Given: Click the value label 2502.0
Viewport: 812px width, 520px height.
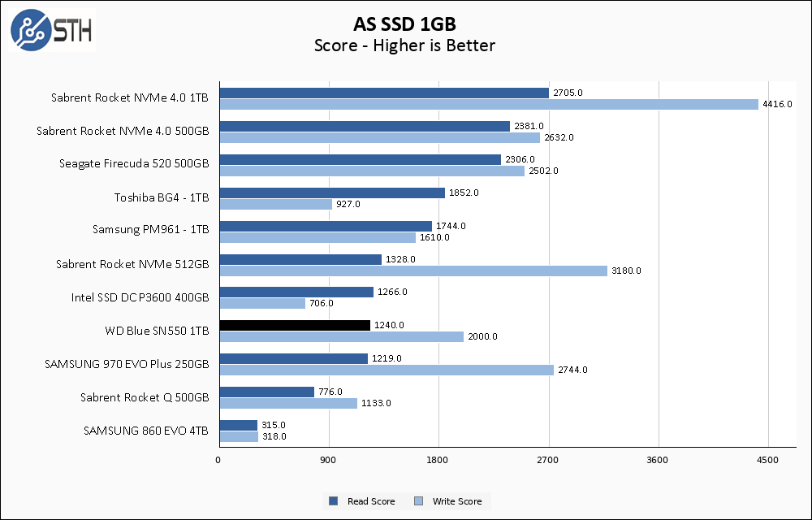Looking at the screenshot, I should pos(543,171).
